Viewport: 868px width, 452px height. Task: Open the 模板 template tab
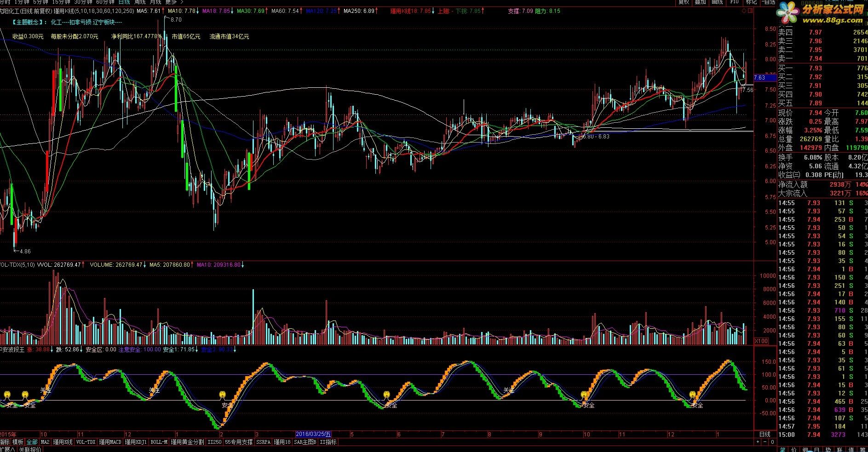click(18, 442)
